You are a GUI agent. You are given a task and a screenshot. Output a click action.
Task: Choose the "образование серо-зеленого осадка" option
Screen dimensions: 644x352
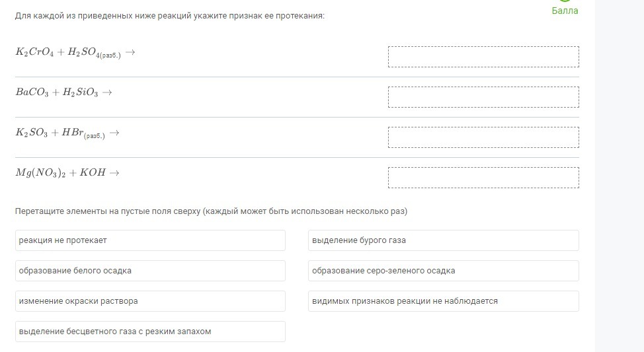pyautogui.click(x=443, y=271)
